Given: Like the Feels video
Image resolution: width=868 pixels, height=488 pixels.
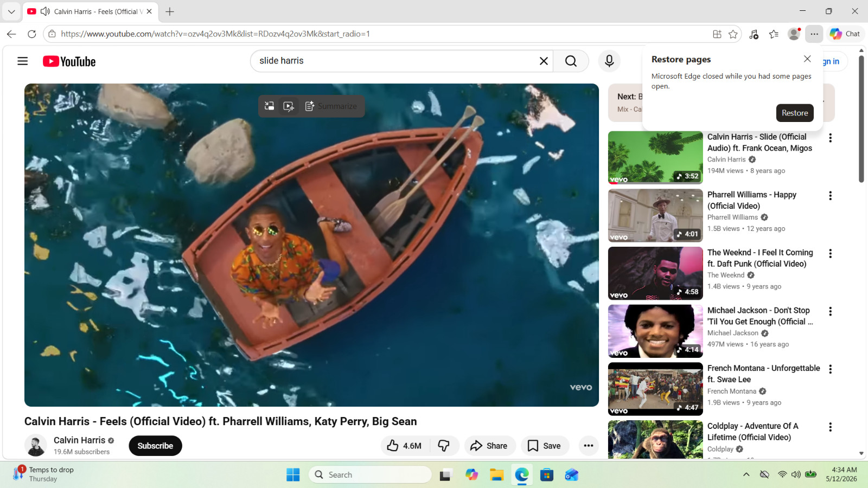Looking at the screenshot, I should click(x=405, y=446).
